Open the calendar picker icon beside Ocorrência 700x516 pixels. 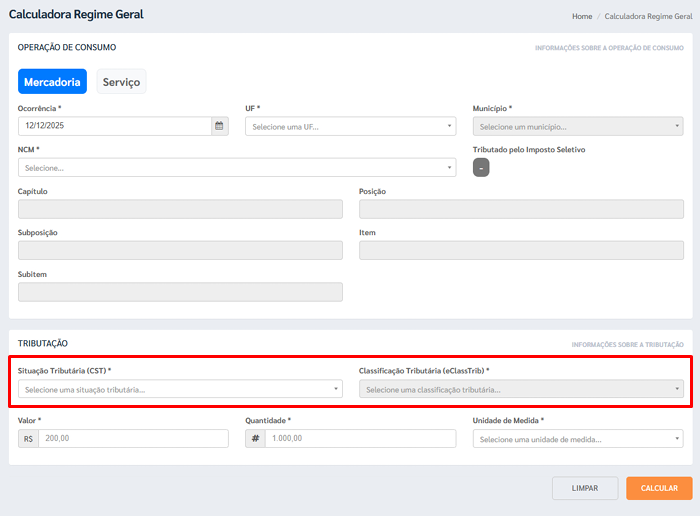(x=220, y=127)
